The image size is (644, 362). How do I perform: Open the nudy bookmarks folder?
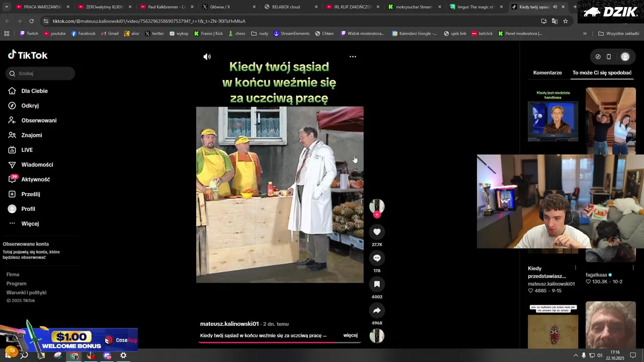pyautogui.click(x=260, y=34)
